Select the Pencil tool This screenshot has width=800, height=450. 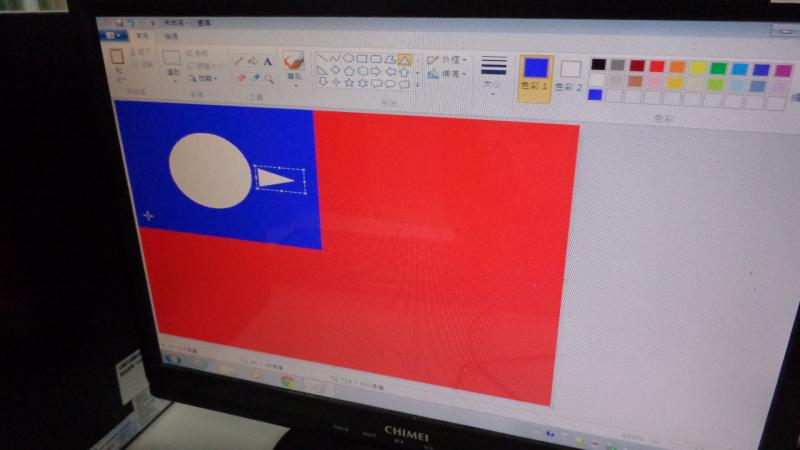tap(239, 61)
